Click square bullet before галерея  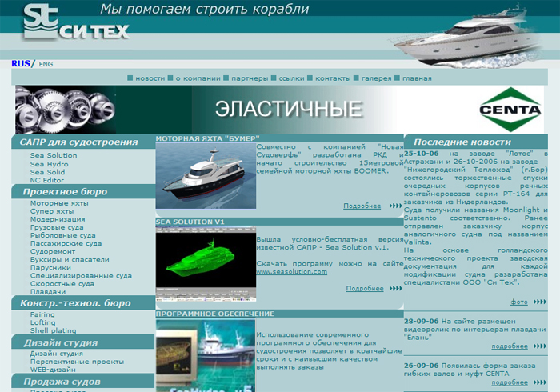(x=356, y=78)
